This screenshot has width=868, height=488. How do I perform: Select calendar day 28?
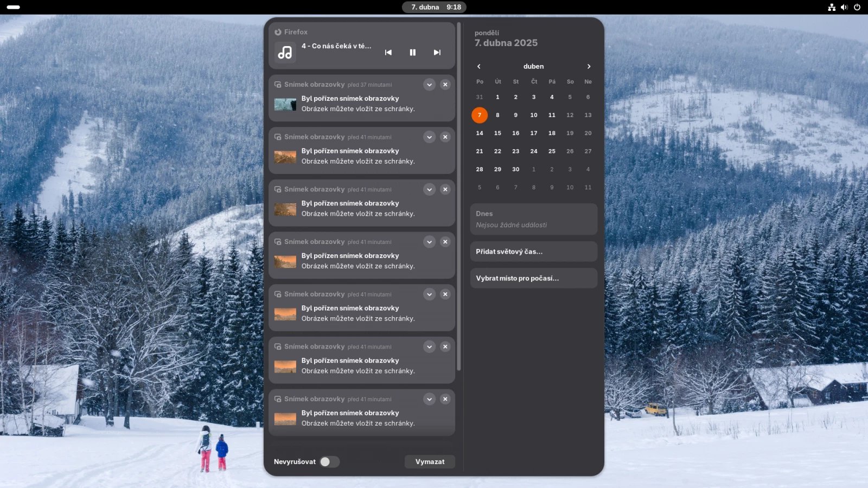(480, 169)
